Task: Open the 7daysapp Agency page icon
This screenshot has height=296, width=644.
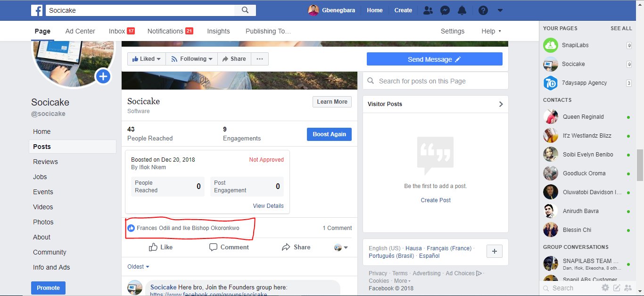Action: pyautogui.click(x=551, y=83)
